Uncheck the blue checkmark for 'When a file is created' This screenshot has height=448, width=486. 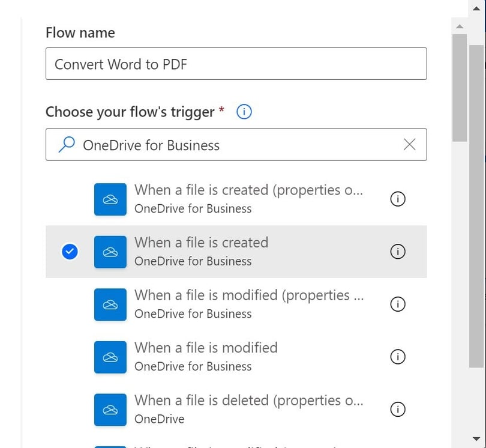[70, 251]
